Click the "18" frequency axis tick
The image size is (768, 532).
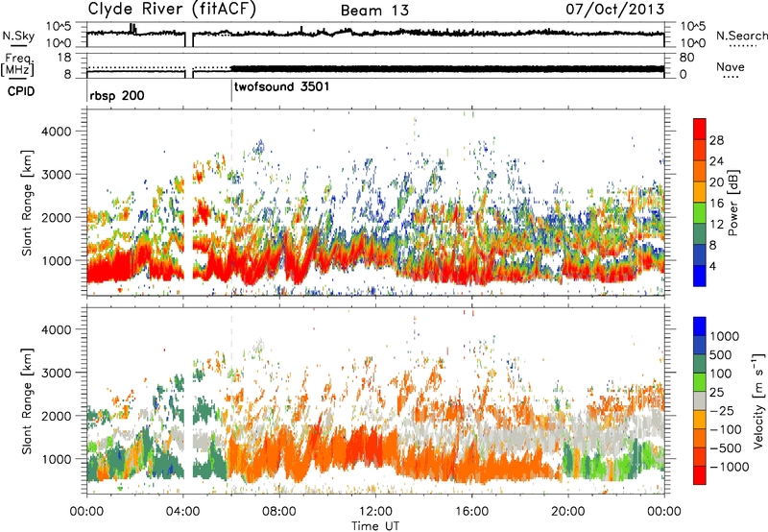click(64, 58)
